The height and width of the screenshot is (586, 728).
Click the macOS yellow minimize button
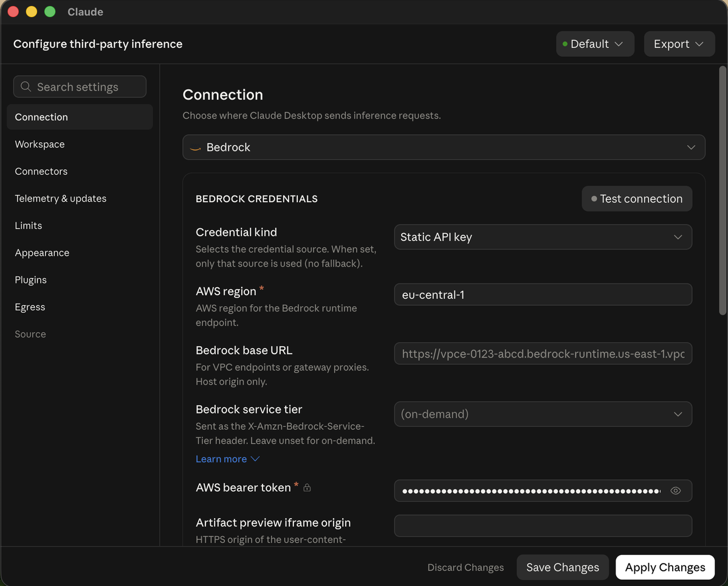coord(31,12)
